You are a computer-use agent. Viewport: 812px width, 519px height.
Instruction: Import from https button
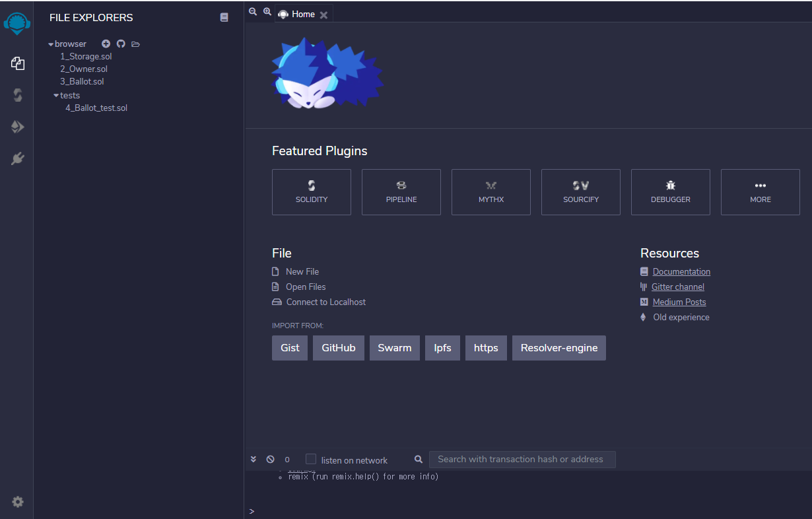coord(486,348)
